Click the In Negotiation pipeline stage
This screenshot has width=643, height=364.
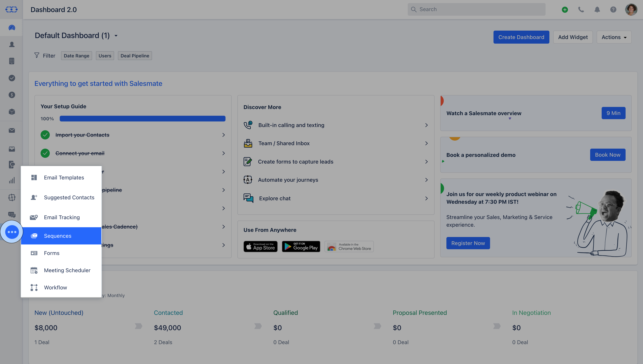pyautogui.click(x=531, y=313)
